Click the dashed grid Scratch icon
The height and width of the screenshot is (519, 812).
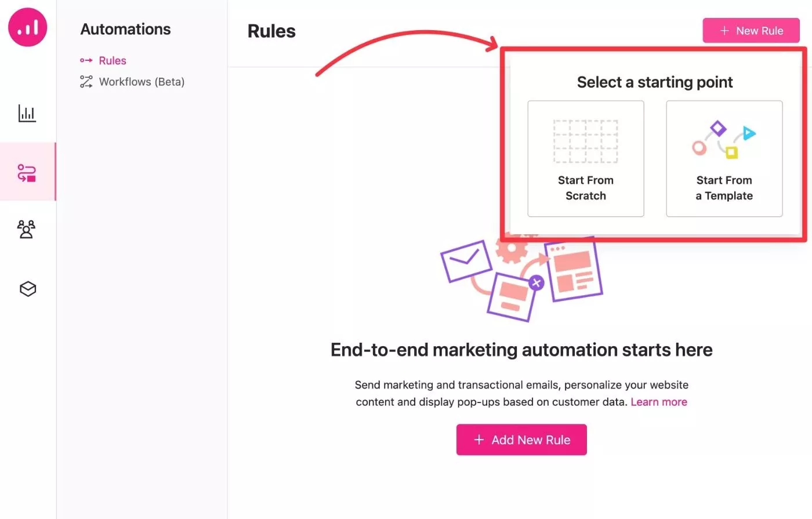coord(585,141)
